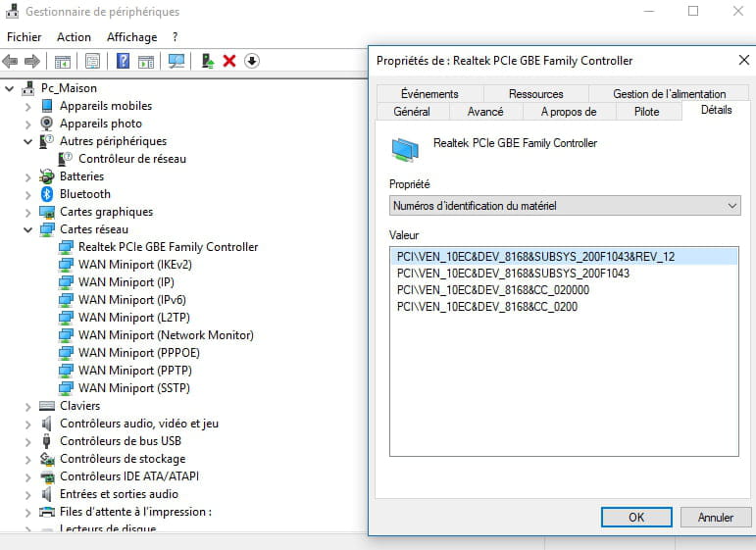
Task: Click the show/hide console tree icon
Action: point(62,61)
